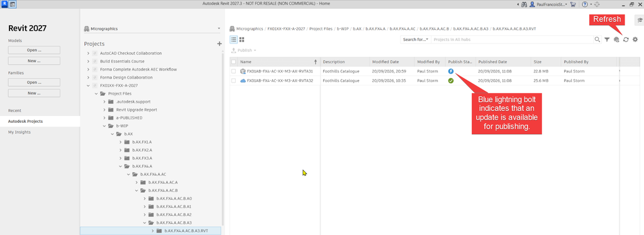Viewport: 644px width, 235px height.
Task: Tick the select-all checkbox in header
Action: click(x=234, y=62)
